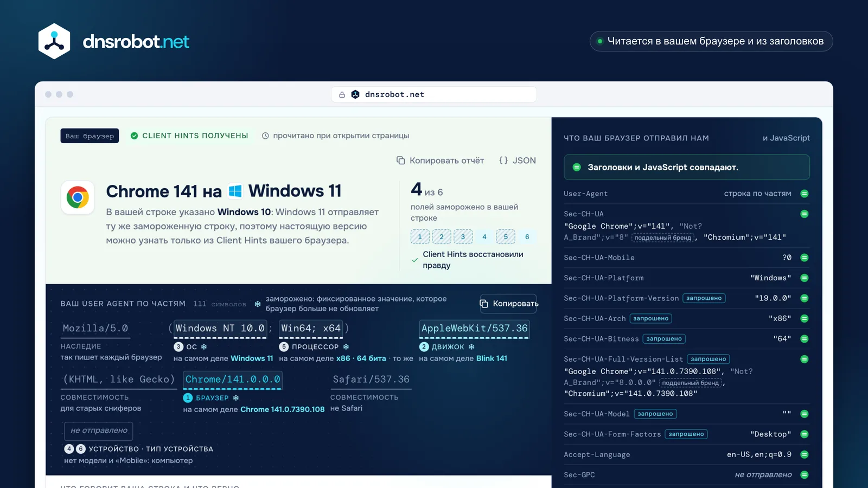Click the запрошено badge beside Sec-CH-UA-Model

pos(655,414)
